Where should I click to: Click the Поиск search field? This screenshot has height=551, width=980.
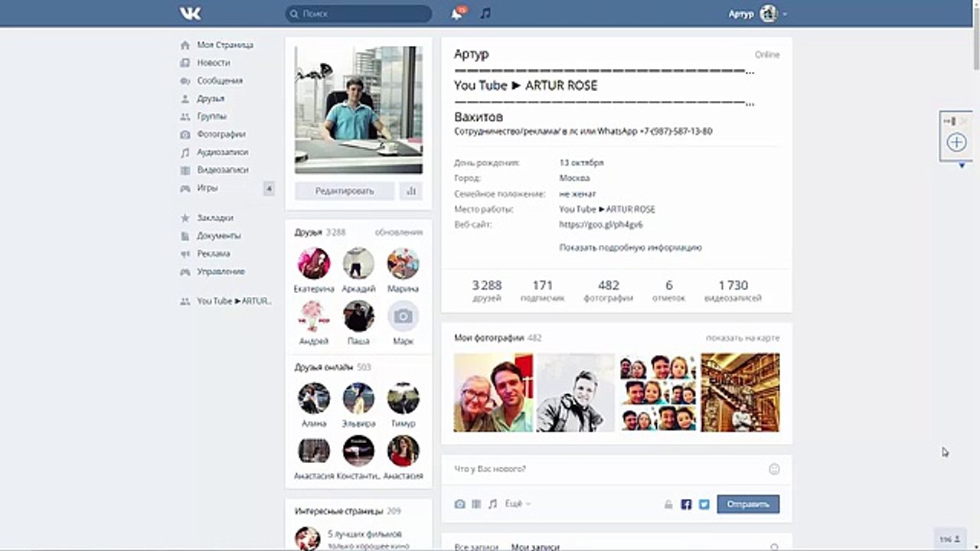pos(358,14)
